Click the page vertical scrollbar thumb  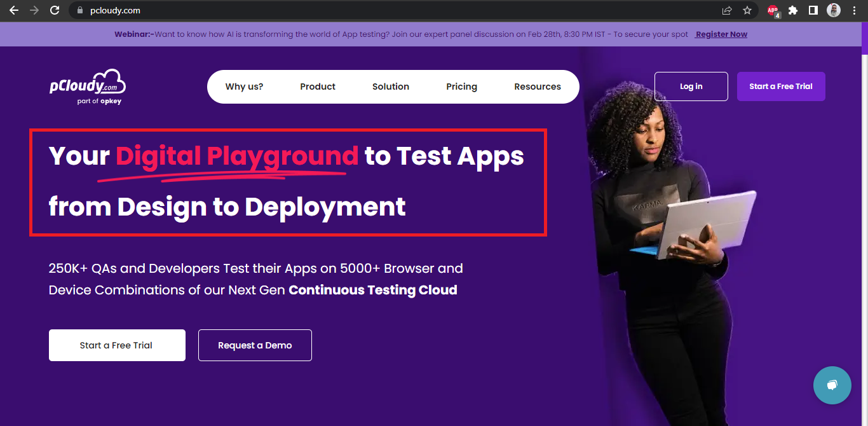click(864, 38)
